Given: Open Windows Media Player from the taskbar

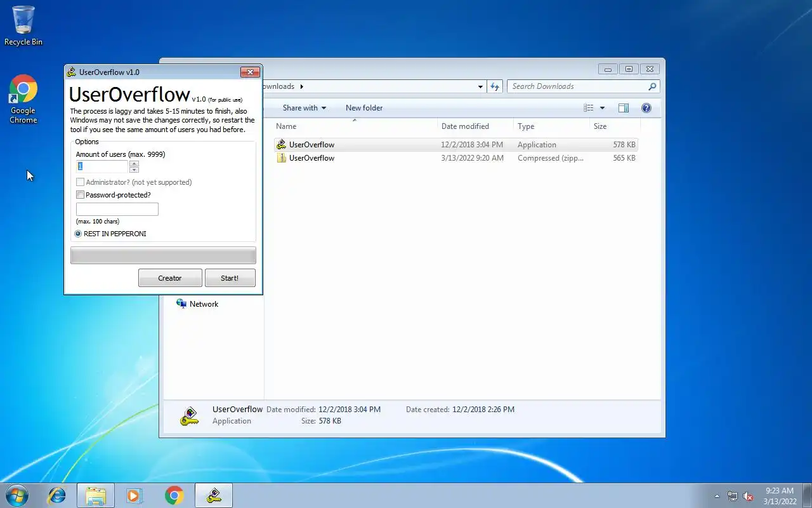Looking at the screenshot, I should pyautogui.click(x=134, y=495).
